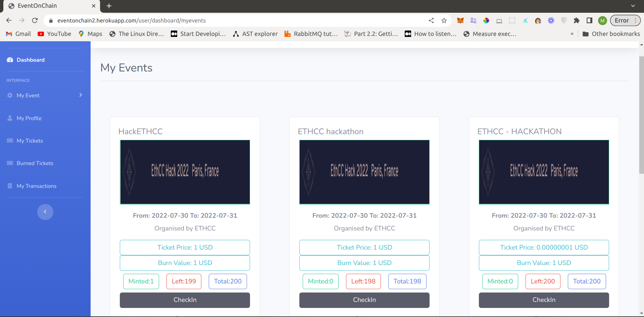Image resolution: width=644 pixels, height=317 pixels.
Task: Open the Maps bookmark
Action: pos(90,34)
